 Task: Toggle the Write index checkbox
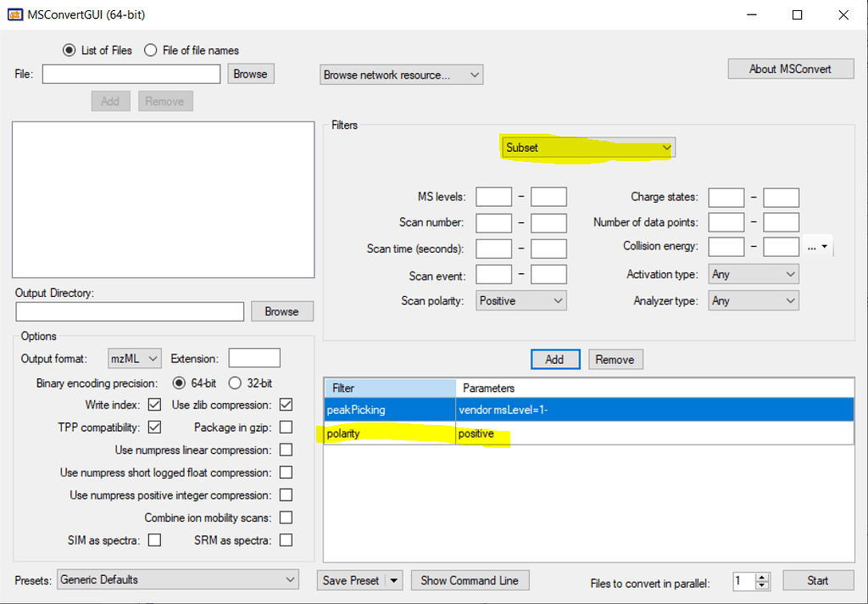click(154, 405)
